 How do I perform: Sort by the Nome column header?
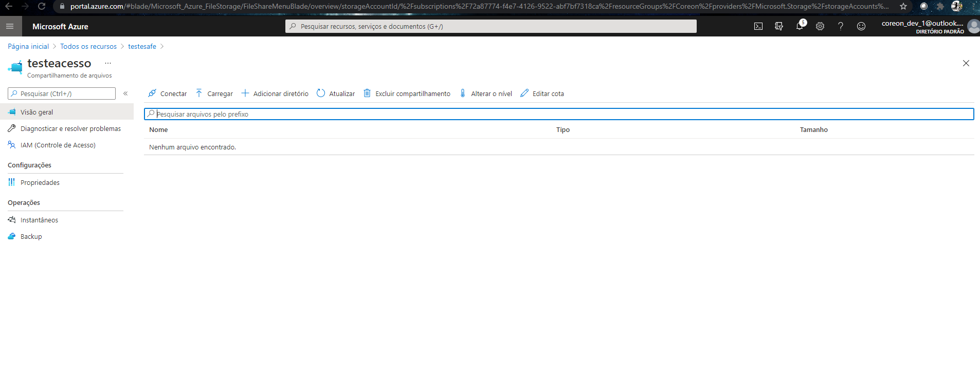158,129
